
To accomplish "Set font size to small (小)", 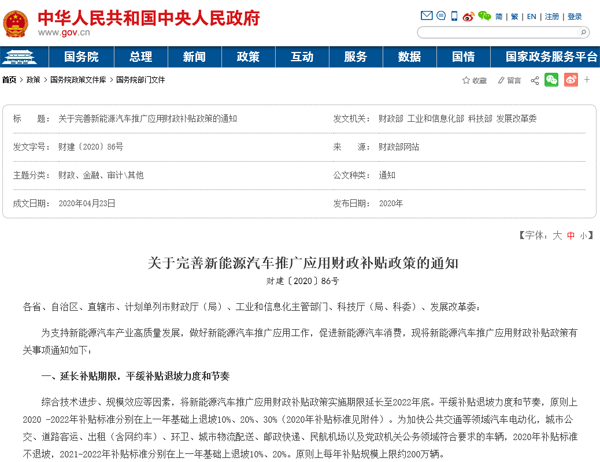I will pos(582,234).
